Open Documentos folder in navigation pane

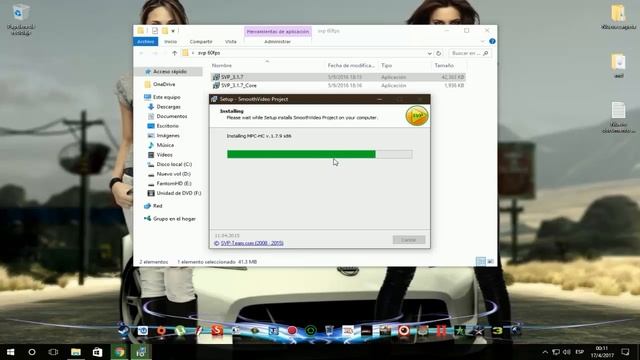171,116
